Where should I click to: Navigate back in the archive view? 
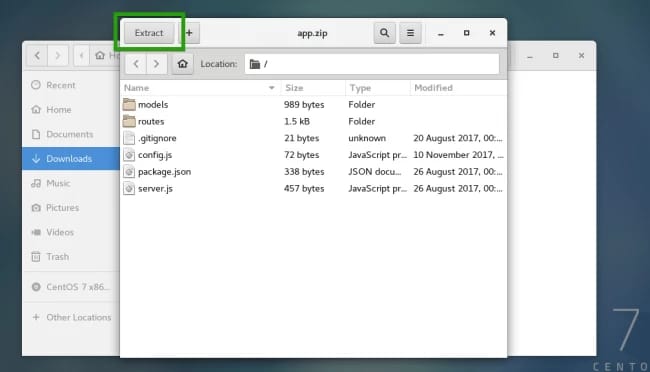(136, 64)
